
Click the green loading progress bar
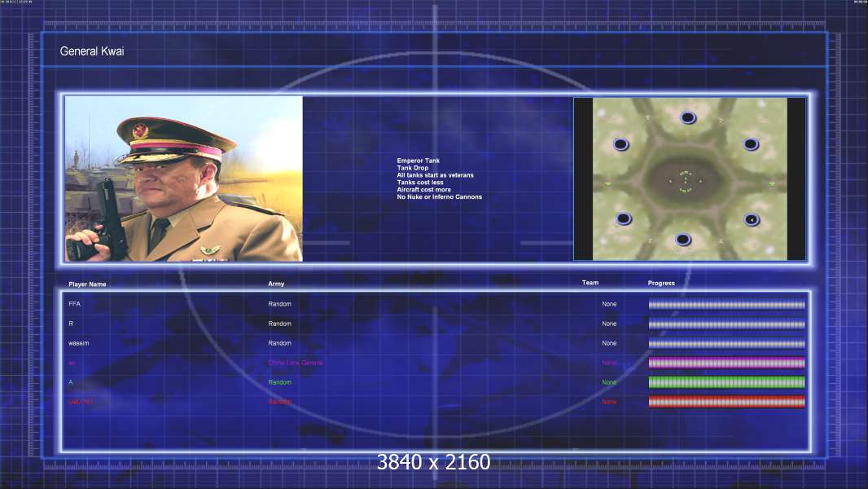(727, 382)
